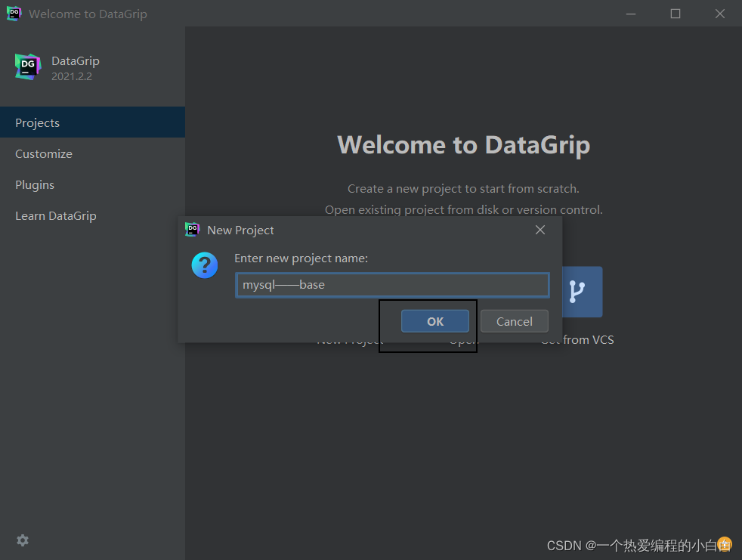This screenshot has height=560, width=742.
Task: Click the 'Enter new project name:' label
Action: pos(301,258)
